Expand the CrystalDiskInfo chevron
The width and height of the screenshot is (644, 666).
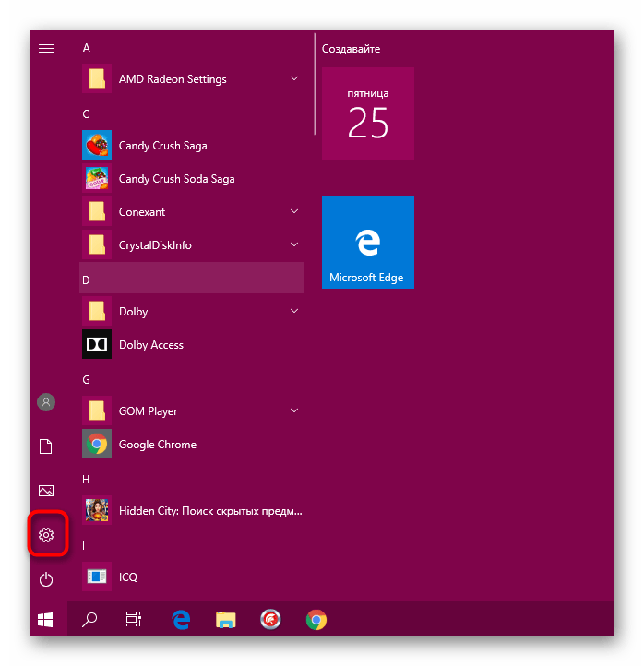(x=294, y=244)
